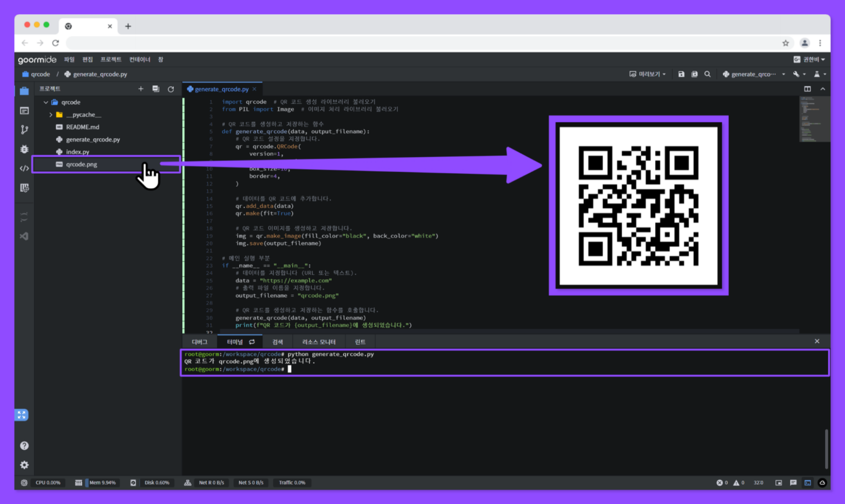Screen dimensions: 845x504
Task: Open the terminal icon in the status bar
Action: click(x=807, y=483)
